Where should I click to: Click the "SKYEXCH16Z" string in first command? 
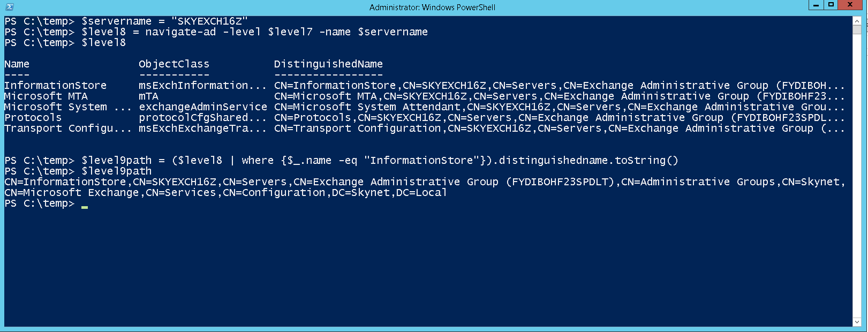click(x=209, y=21)
